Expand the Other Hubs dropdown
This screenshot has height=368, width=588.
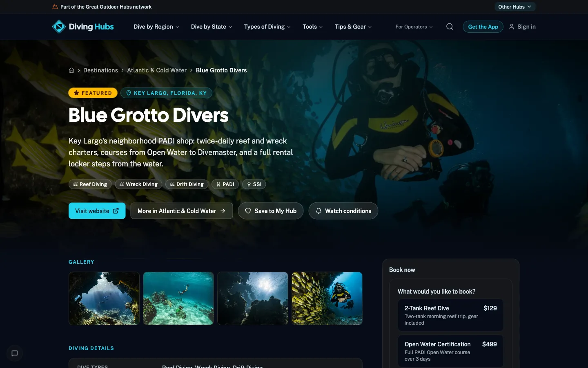coord(514,7)
